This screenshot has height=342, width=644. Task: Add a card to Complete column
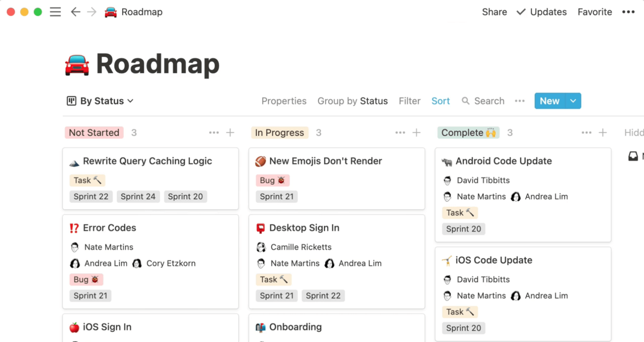[603, 133]
